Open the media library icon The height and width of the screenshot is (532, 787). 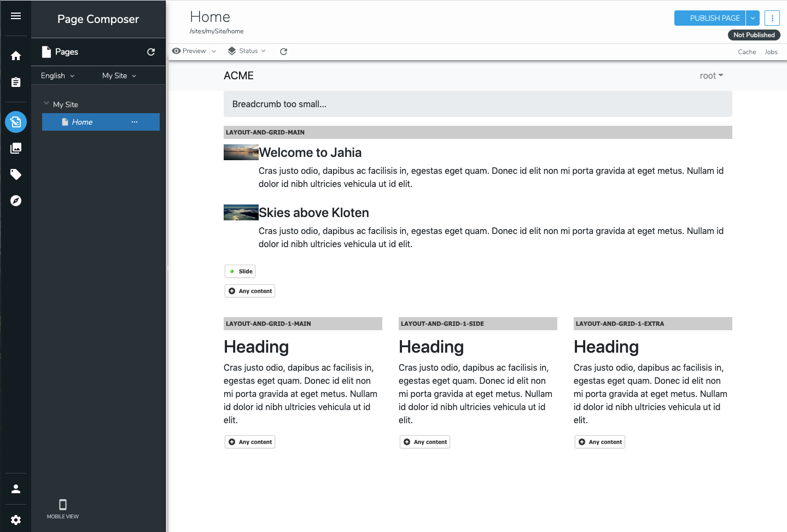point(16,148)
